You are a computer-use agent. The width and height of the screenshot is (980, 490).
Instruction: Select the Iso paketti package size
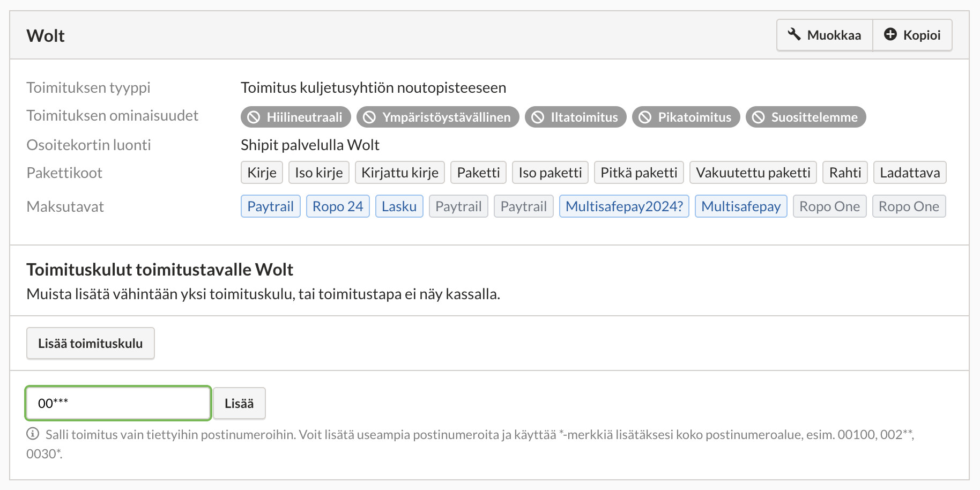551,173
